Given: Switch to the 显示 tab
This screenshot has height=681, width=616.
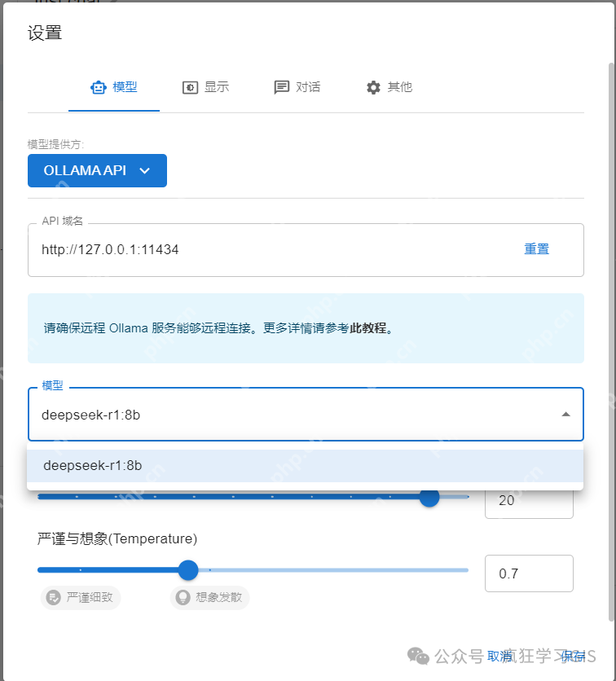Looking at the screenshot, I should coord(205,87).
